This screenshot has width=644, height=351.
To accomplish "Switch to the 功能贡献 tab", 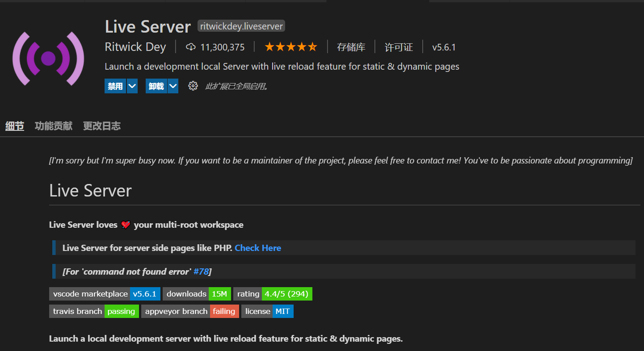I will tap(54, 126).
